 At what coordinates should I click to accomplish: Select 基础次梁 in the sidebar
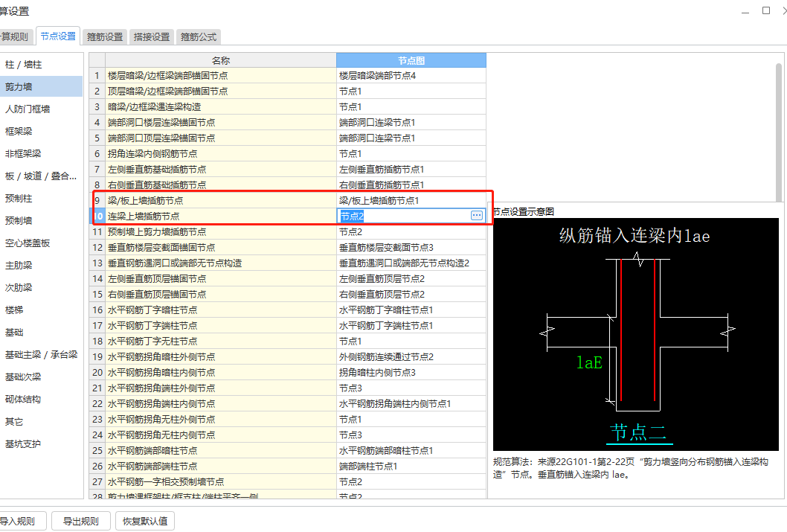coord(41,377)
